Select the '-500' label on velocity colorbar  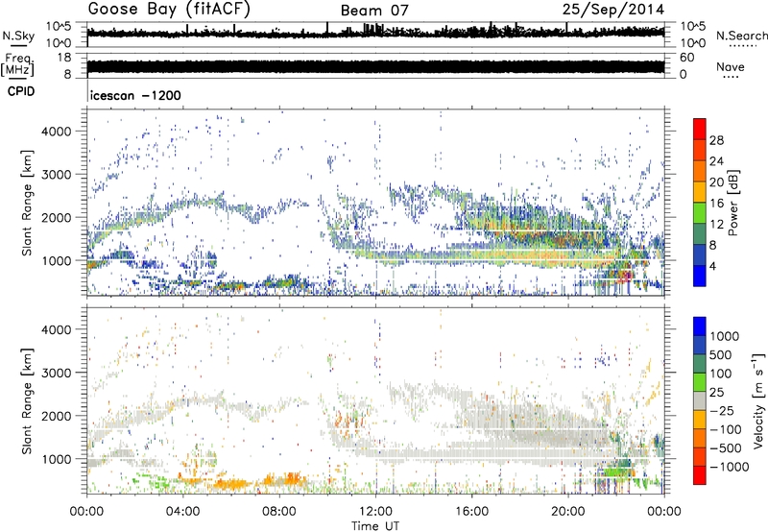click(x=725, y=448)
